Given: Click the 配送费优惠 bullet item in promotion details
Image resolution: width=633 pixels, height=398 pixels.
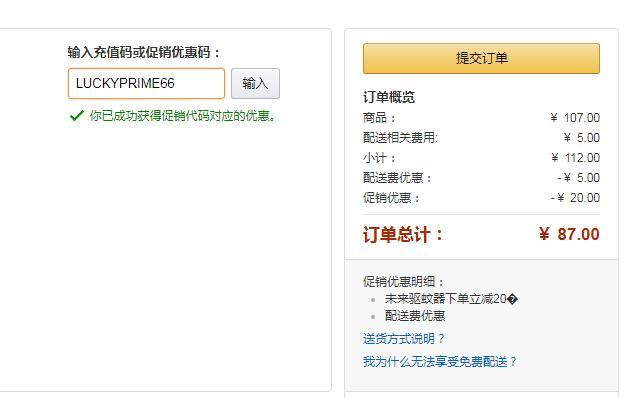Looking at the screenshot, I should click(x=415, y=316).
